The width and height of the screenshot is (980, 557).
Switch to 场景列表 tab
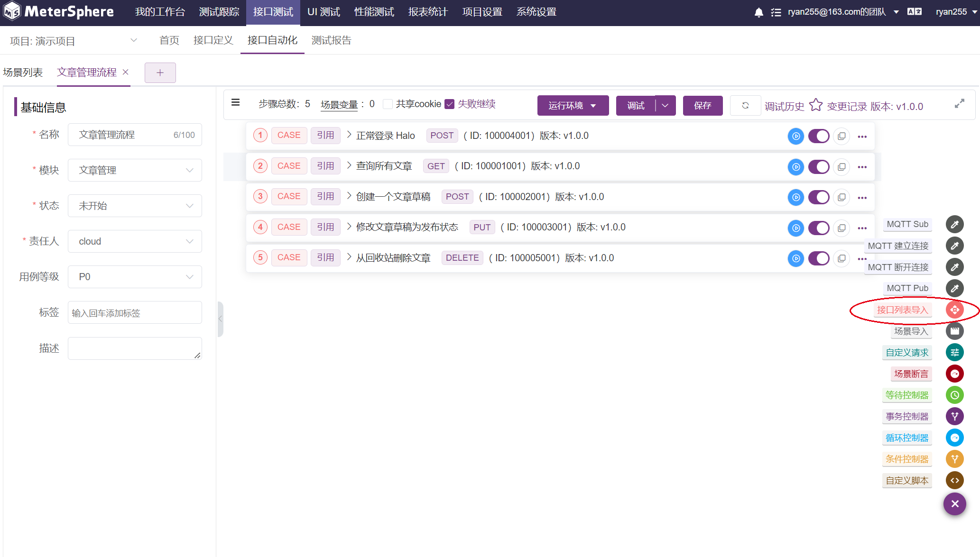[23, 72]
